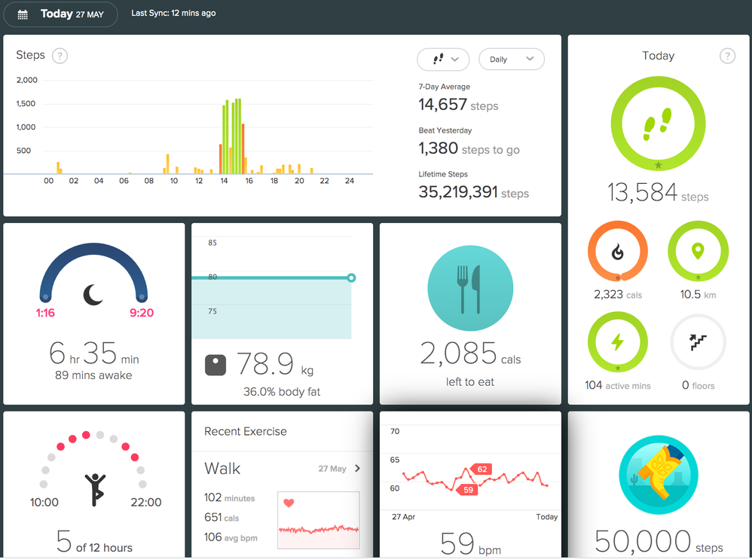Click the 89 mins awake text

tap(93, 375)
